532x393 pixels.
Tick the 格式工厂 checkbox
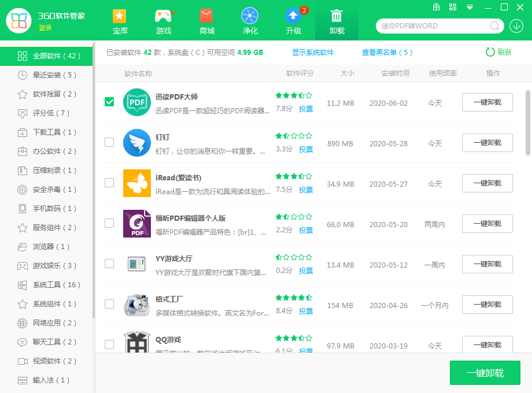coord(109,304)
